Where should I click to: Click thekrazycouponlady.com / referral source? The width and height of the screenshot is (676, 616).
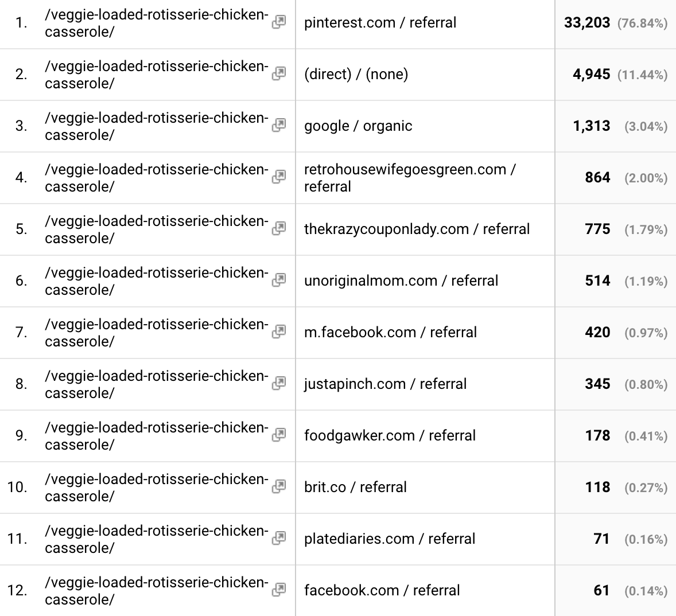(x=417, y=229)
